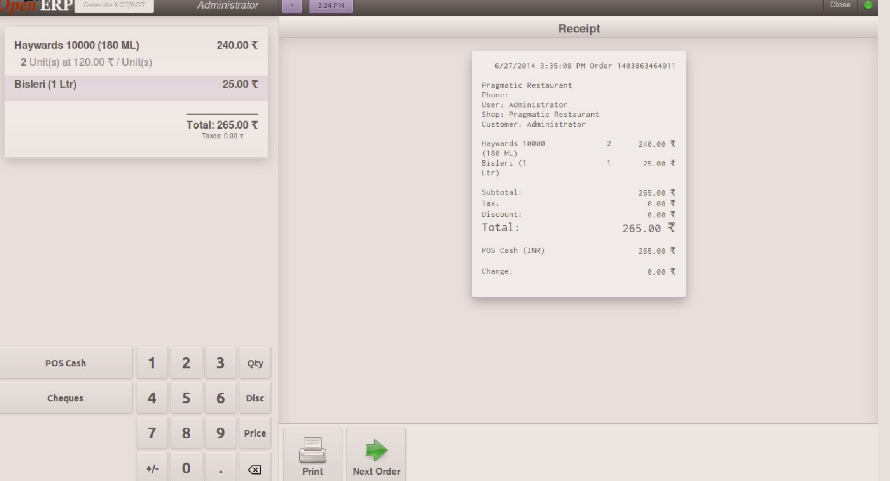Image resolution: width=890 pixels, height=481 pixels.
Task: Click the back arrow order button
Action: 291,6
